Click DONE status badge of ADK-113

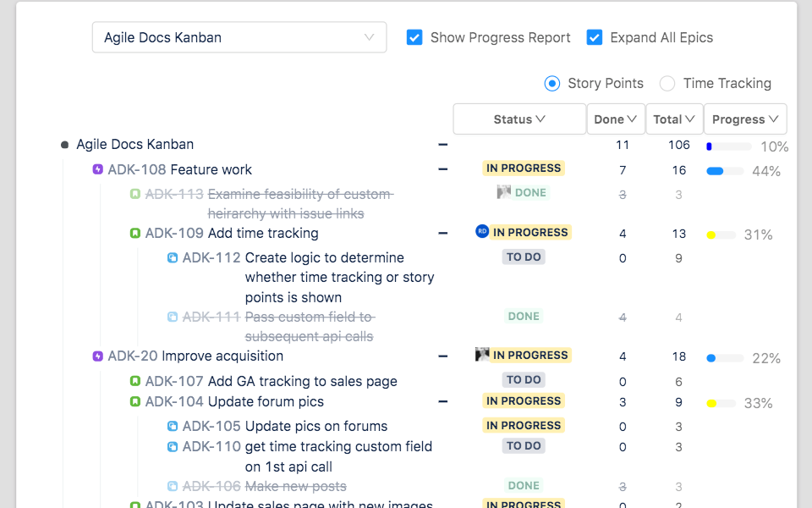tap(530, 192)
